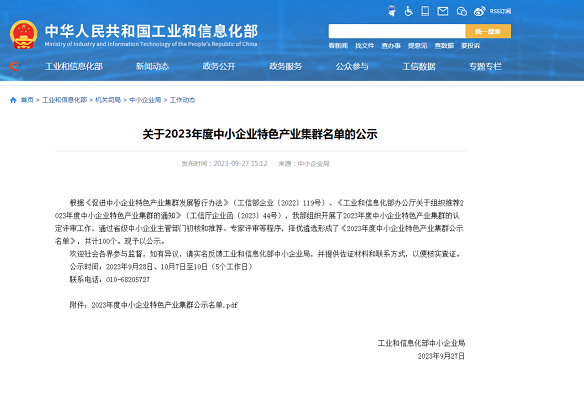The height and width of the screenshot is (409, 584).
Task: Click the national emblem logo
Action: (x=23, y=35)
